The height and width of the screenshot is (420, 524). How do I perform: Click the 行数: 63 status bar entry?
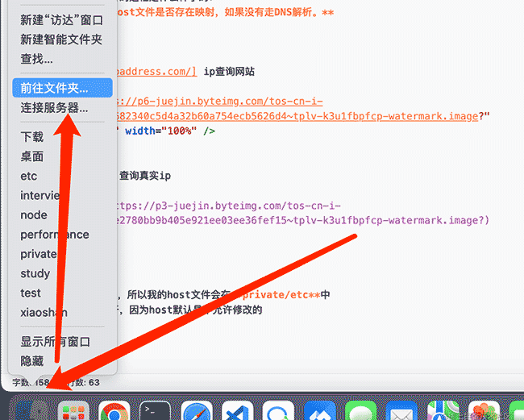point(83,382)
